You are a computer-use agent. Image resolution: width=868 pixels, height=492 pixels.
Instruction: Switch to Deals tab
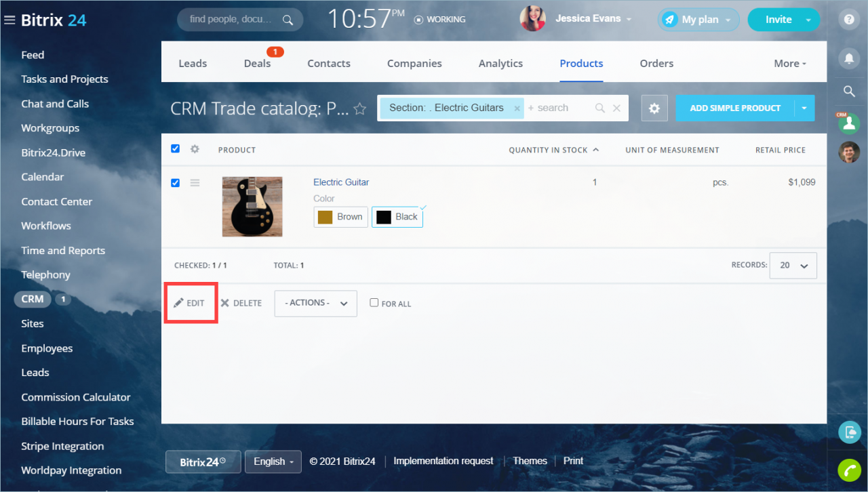[x=257, y=64]
